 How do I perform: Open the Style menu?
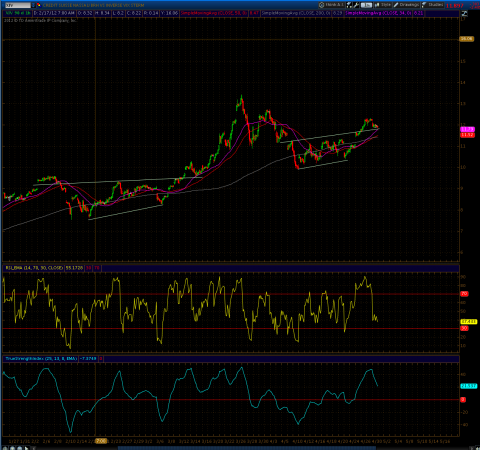coord(383,5)
